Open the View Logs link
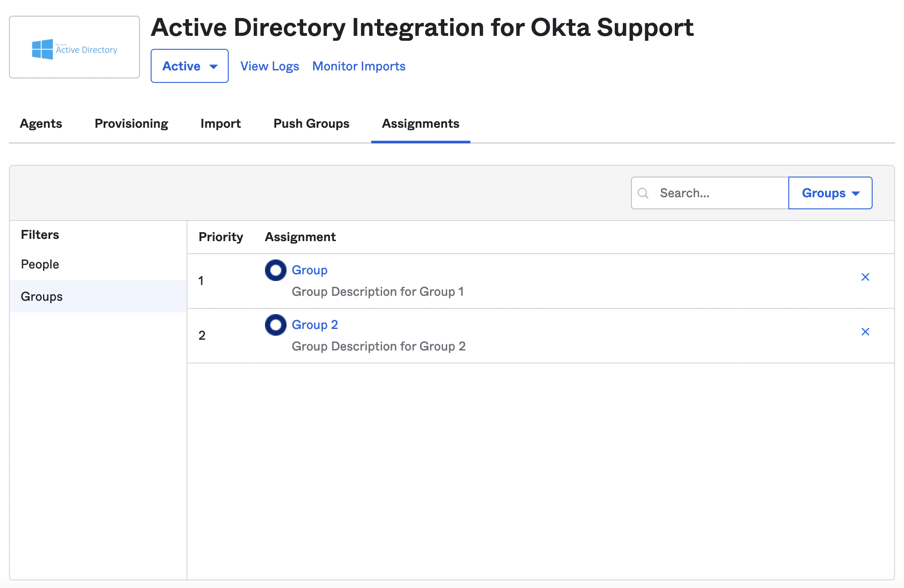904x588 pixels. coord(269,66)
